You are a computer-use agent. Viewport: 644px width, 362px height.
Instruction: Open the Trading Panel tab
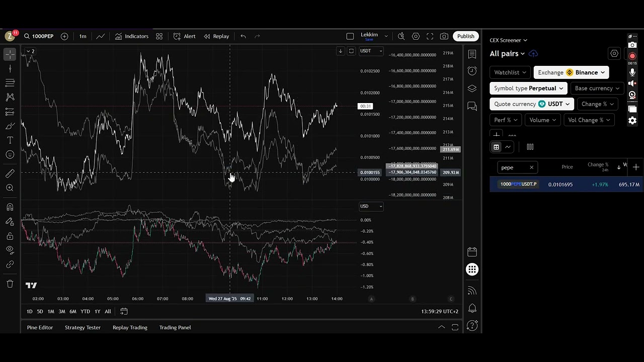175,327
